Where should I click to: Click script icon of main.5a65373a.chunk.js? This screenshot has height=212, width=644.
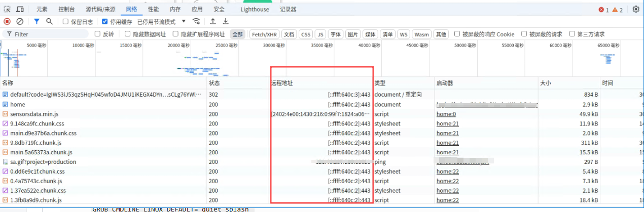pyautogui.click(x=6, y=152)
